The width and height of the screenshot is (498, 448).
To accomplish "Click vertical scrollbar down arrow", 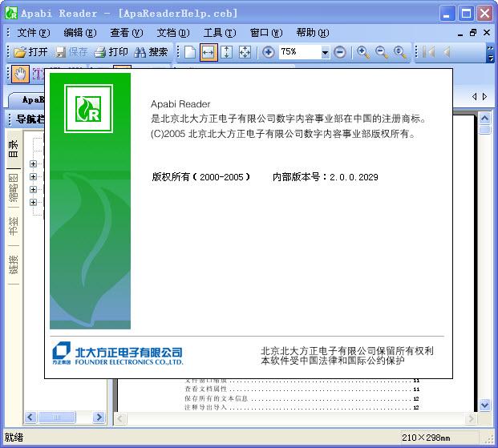I will [484, 405].
